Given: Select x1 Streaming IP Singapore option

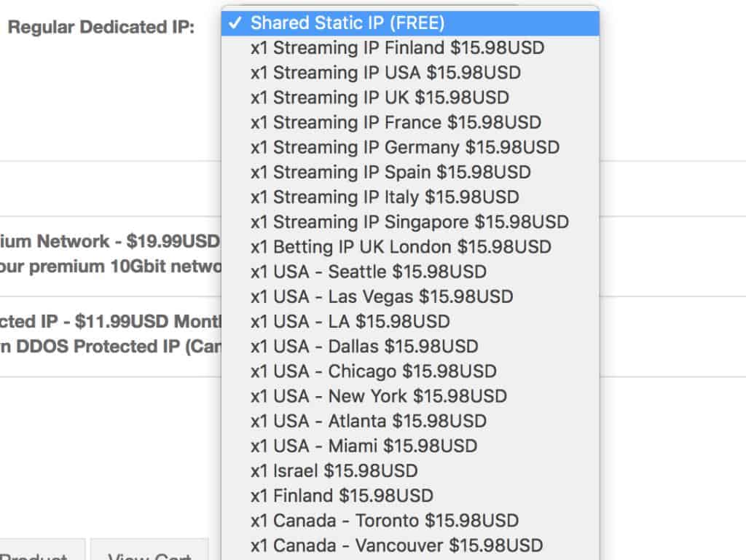Looking at the screenshot, I should (410, 222).
